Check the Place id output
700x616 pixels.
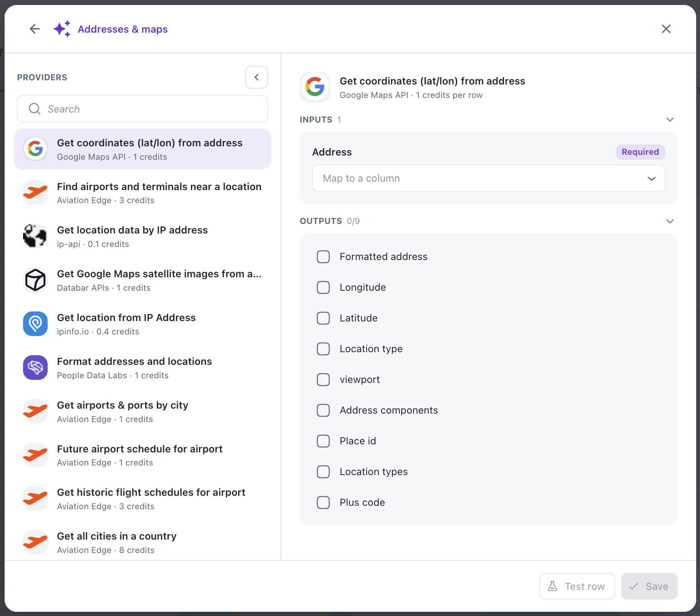[323, 441]
